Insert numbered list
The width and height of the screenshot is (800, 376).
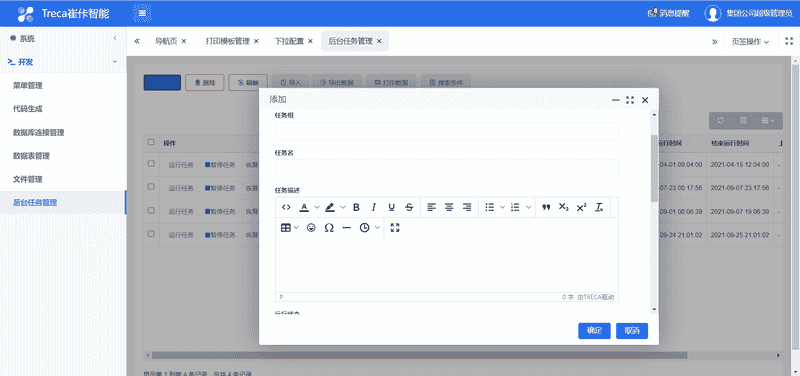pyautogui.click(x=515, y=207)
